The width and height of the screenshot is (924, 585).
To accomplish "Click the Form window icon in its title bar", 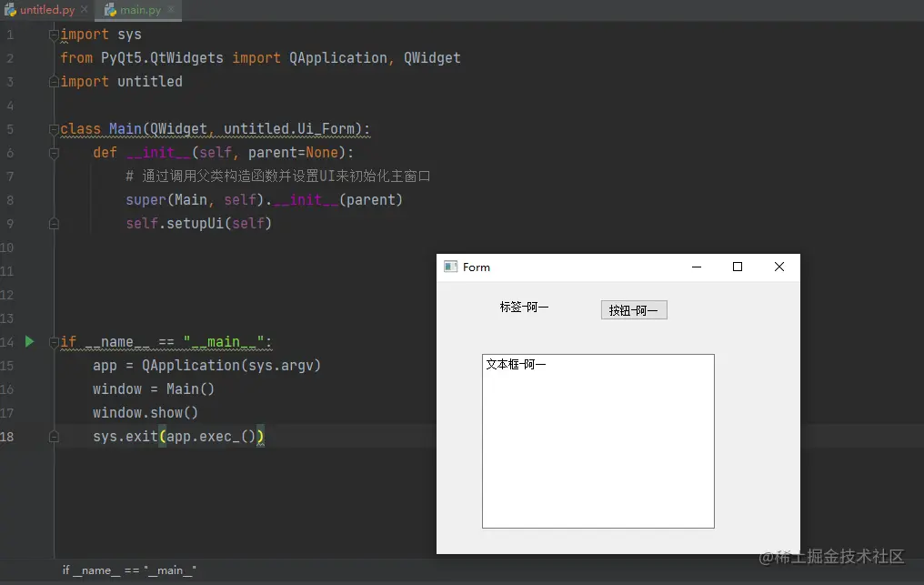I will tap(451, 267).
